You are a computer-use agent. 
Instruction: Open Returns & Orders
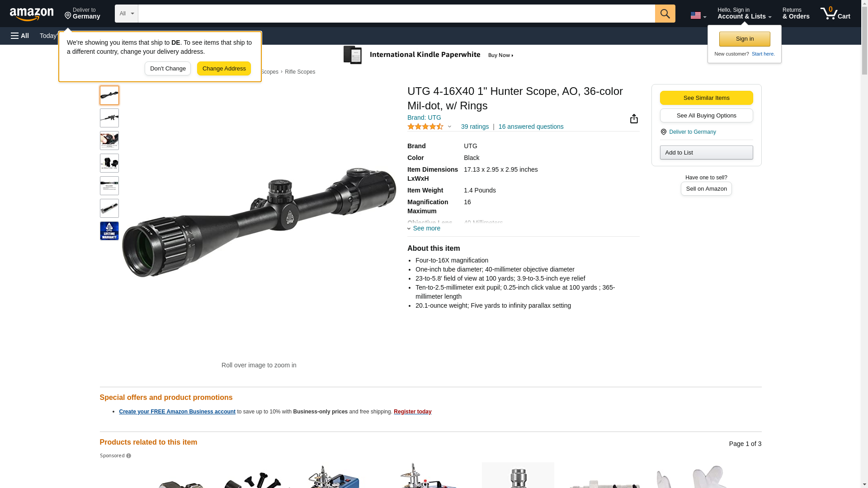796,14
